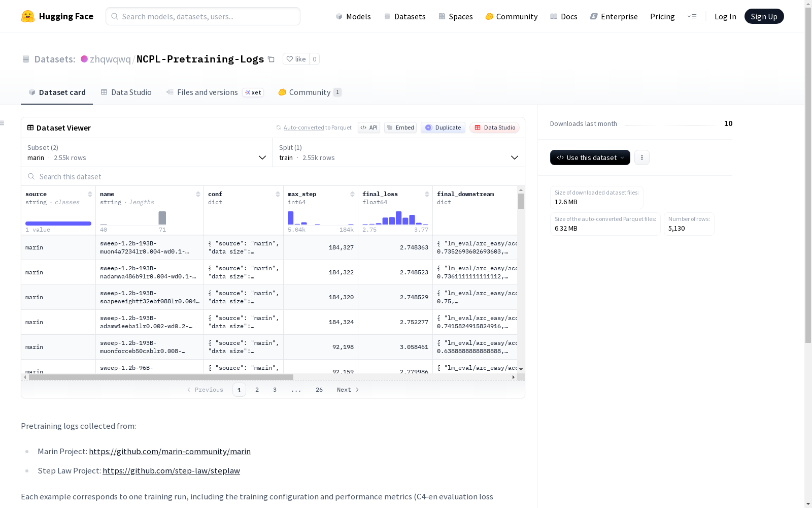Click the Sign Up button
Image resolution: width=812 pixels, height=508 pixels.
point(764,16)
